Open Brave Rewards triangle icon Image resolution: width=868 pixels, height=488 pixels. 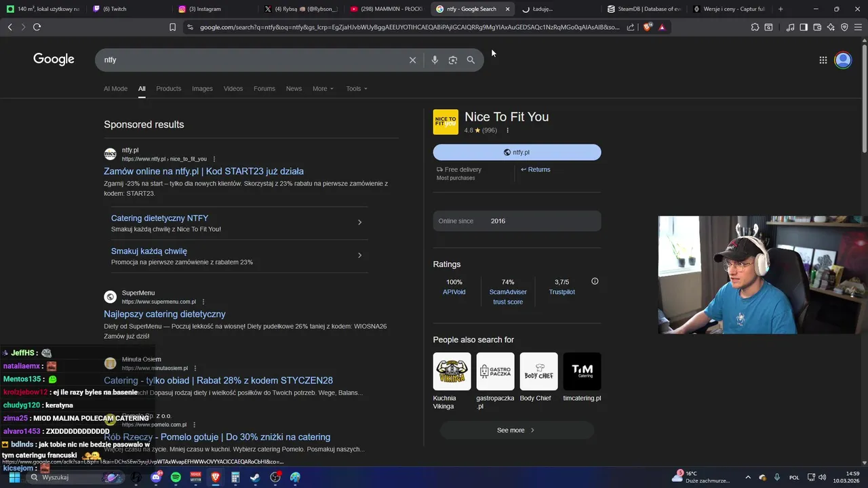pos(662,27)
